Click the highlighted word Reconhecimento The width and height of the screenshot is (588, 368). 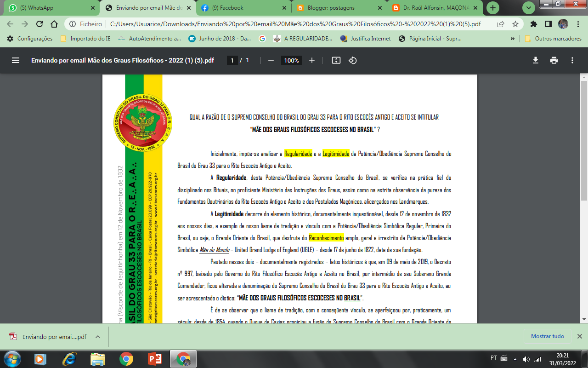[x=326, y=238]
